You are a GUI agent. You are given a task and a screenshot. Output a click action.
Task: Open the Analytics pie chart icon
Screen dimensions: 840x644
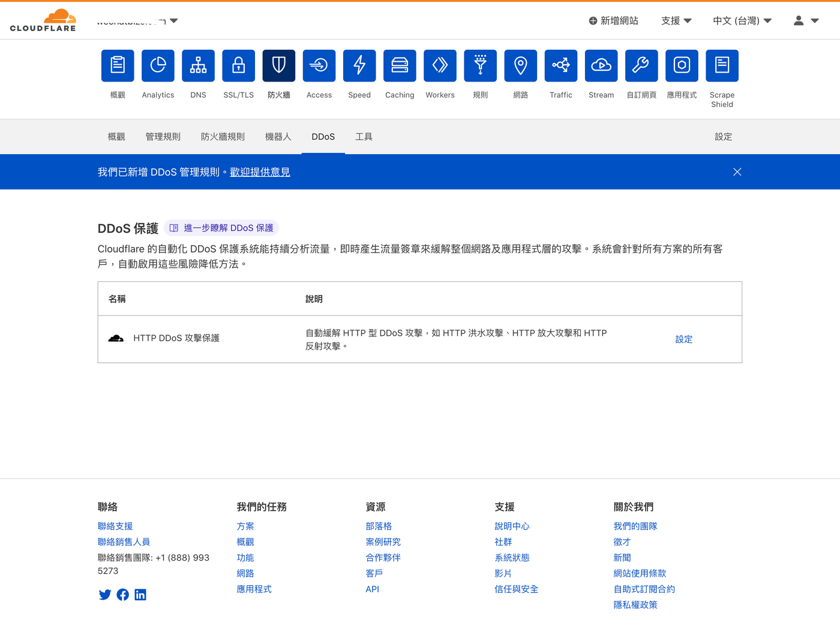pos(158,65)
